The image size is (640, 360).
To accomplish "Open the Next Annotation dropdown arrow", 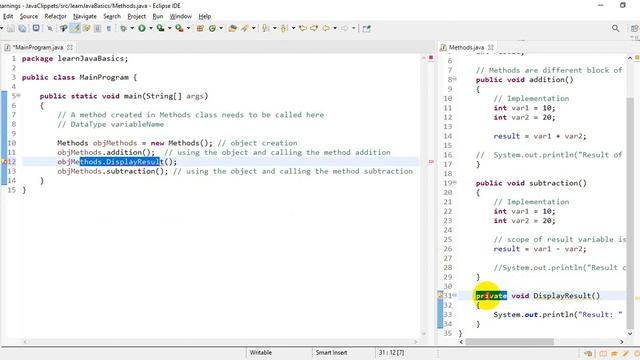I will coord(274,28).
